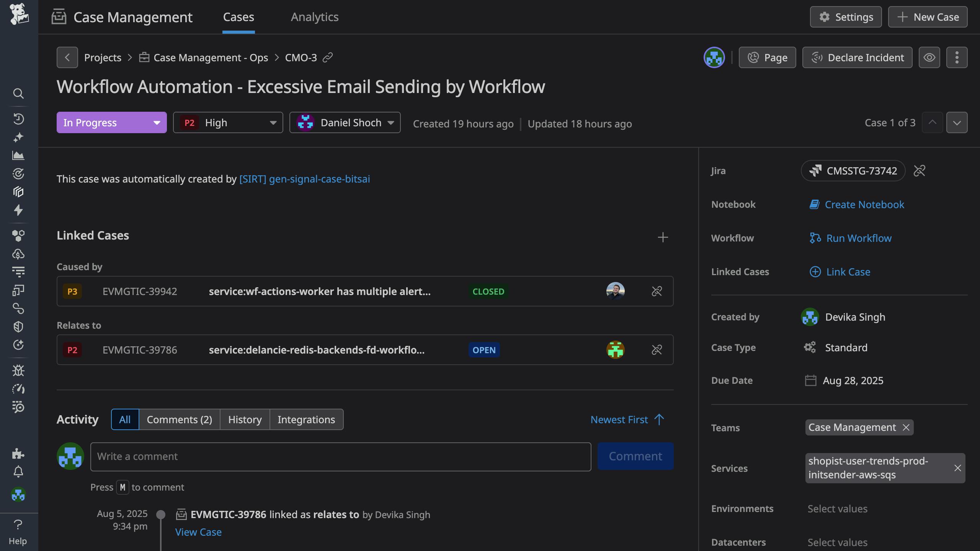Remove the Case Management team tag
980x551 pixels.
tap(906, 427)
